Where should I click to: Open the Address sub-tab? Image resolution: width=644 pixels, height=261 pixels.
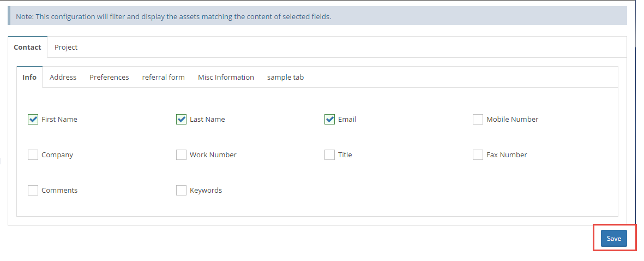tap(63, 78)
